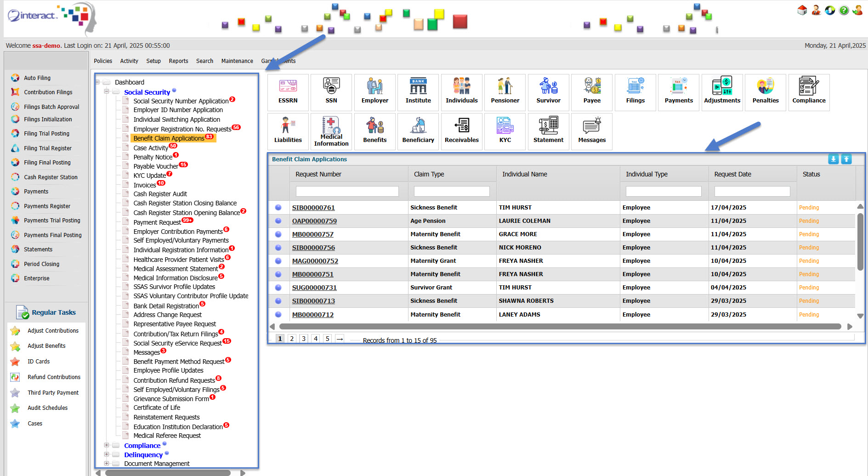This screenshot has height=476, width=868.
Task: Click the horizontal scrollbar under the claims table
Action: click(x=560, y=327)
